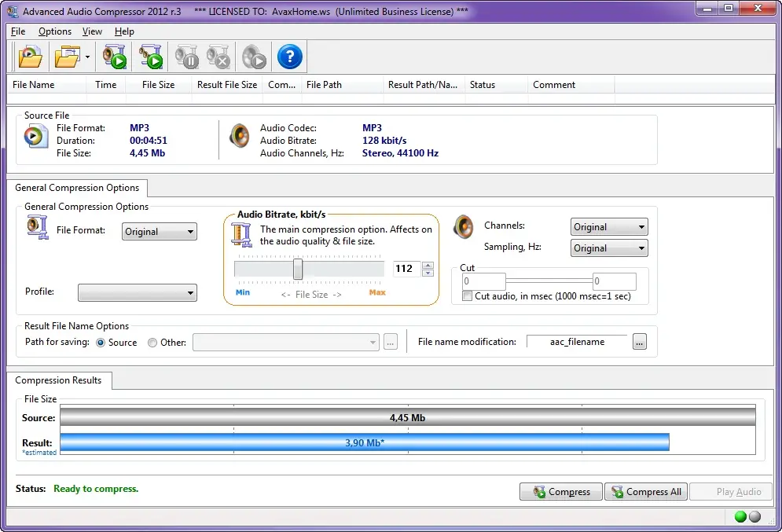This screenshot has height=532, width=782.
Task: Click the gray status indicator light
Action: [755, 516]
